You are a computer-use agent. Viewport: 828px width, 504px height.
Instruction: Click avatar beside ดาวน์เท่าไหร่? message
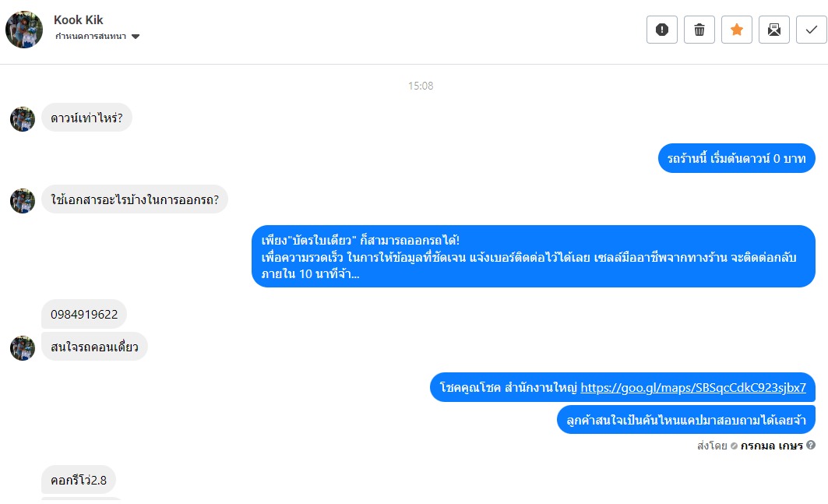click(23, 119)
